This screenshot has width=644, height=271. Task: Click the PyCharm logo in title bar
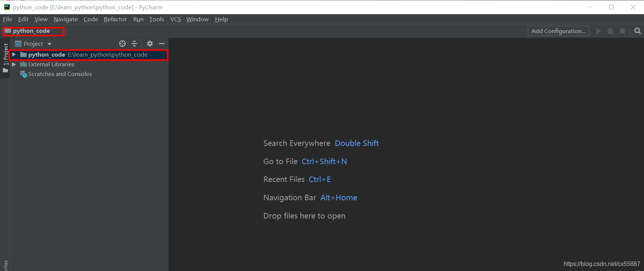7,7
